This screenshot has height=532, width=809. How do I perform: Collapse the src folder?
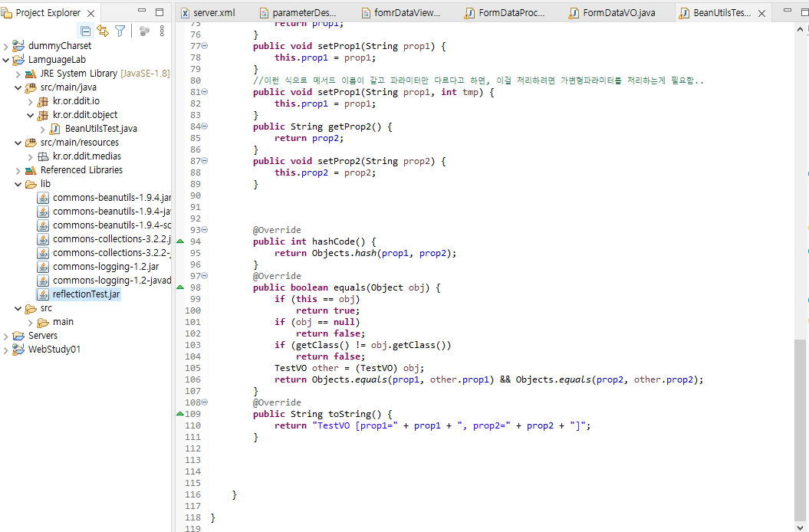pyautogui.click(x=18, y=309)
